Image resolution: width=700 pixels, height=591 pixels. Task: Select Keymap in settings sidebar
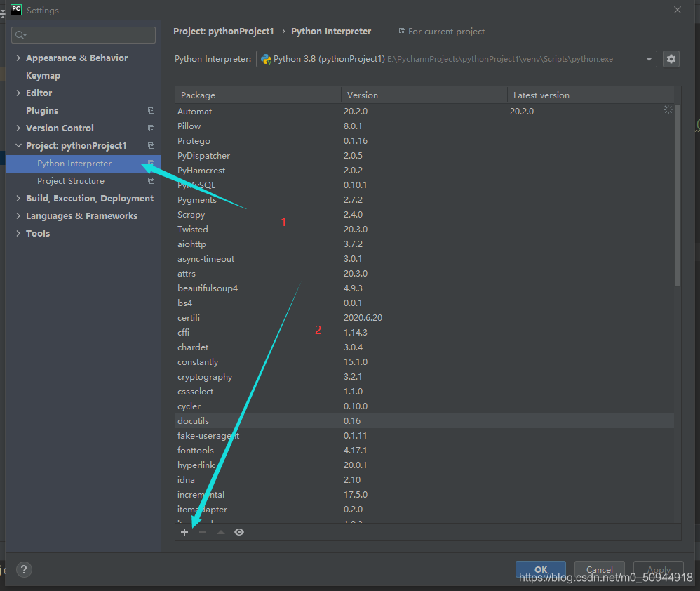pos(43,76)
